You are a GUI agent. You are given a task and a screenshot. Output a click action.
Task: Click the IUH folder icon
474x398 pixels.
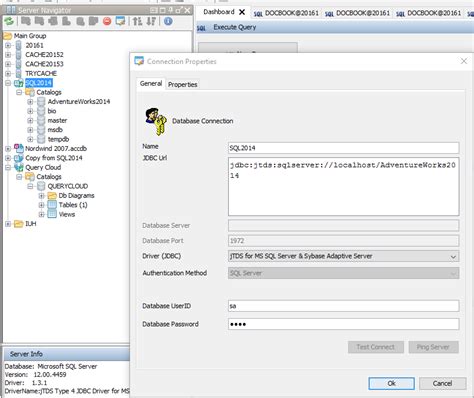click(19, 224)
